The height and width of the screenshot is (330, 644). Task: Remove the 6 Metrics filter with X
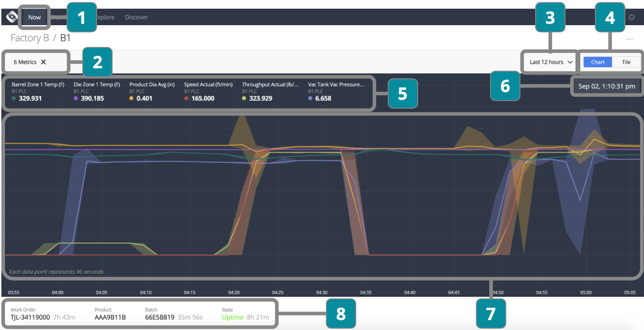coord(44,62)
